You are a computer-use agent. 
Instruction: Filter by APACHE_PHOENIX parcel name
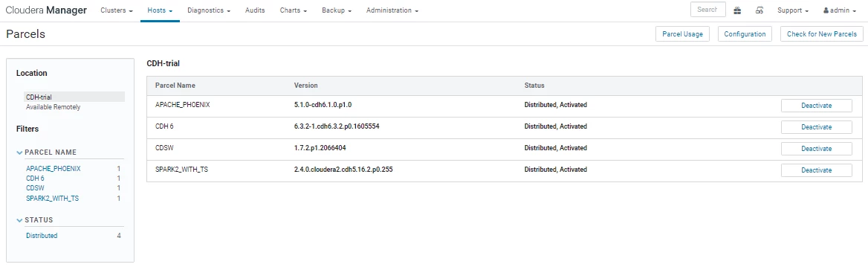coord(54,169)
